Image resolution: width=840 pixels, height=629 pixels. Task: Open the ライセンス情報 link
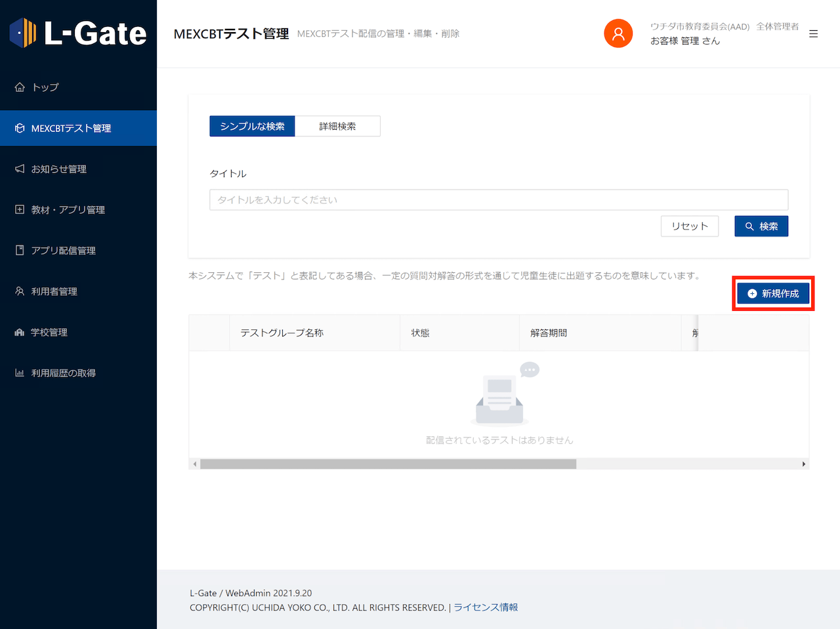point(486,607)
